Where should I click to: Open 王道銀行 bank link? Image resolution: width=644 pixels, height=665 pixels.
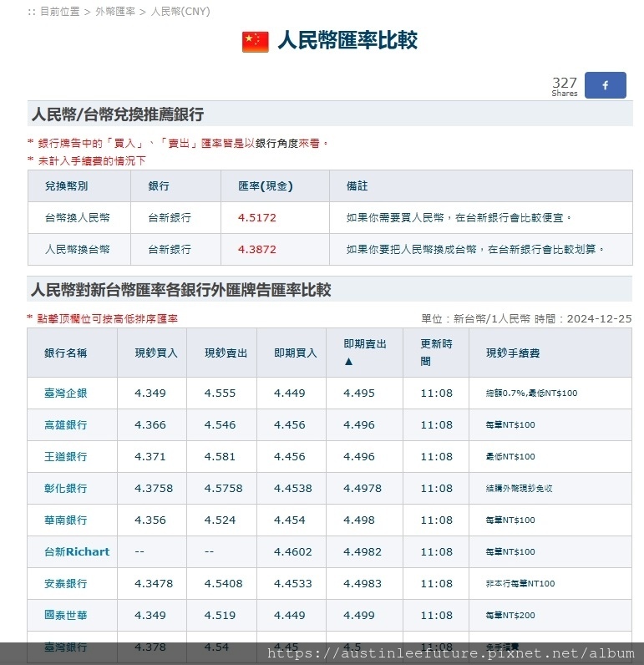pos(66,457)
